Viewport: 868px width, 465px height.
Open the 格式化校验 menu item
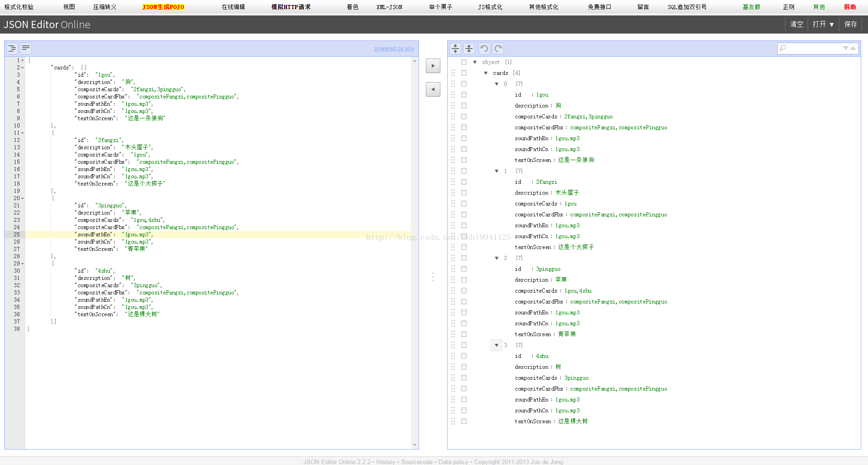coord(19,7)
